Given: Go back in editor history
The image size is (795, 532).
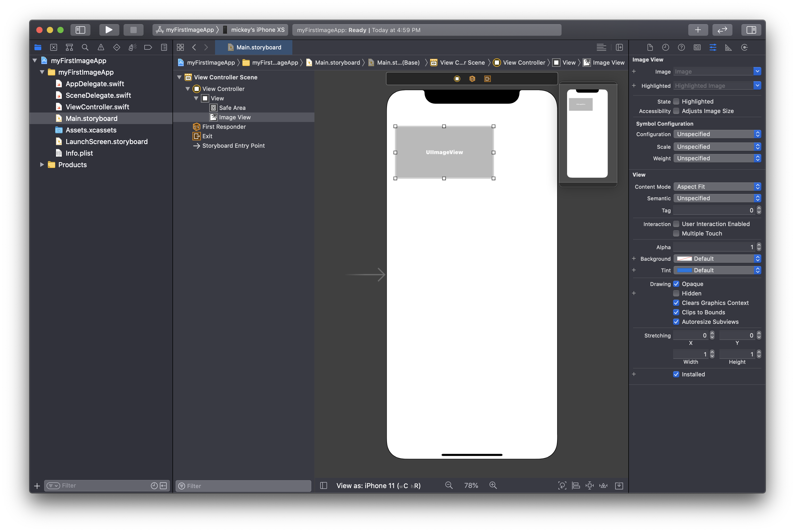Looking at the screenshot, I should (x=194, y=48).
